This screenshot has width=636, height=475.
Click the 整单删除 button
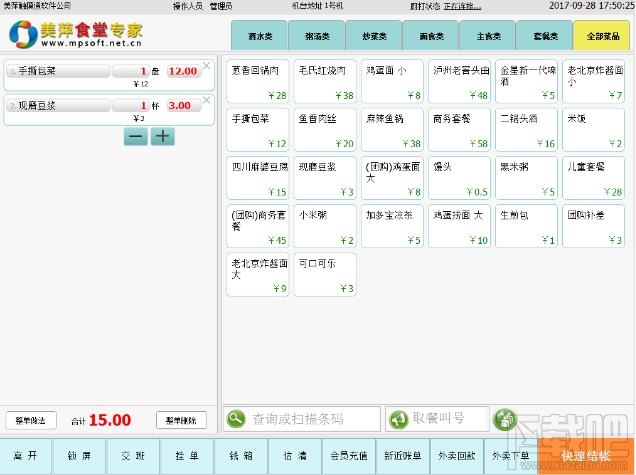point(181,420)
